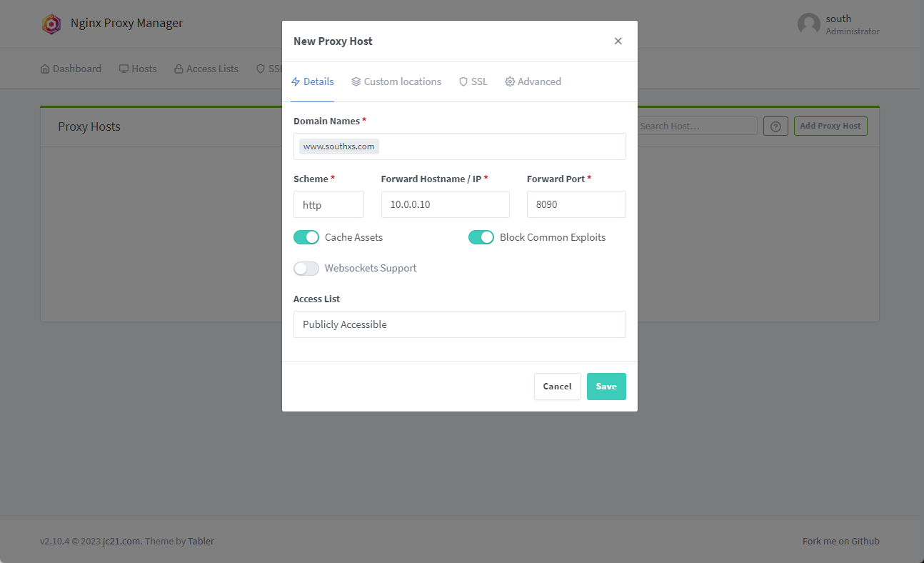Open the Scheme http dropdown
Image resolution: width=924 pixels, height=563 pixels.
click(x=328, y=204)
